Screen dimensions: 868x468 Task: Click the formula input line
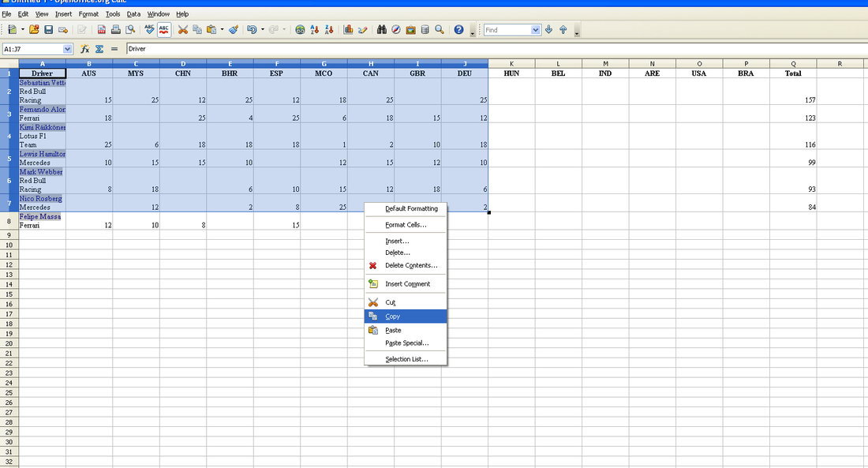[473, 49]
